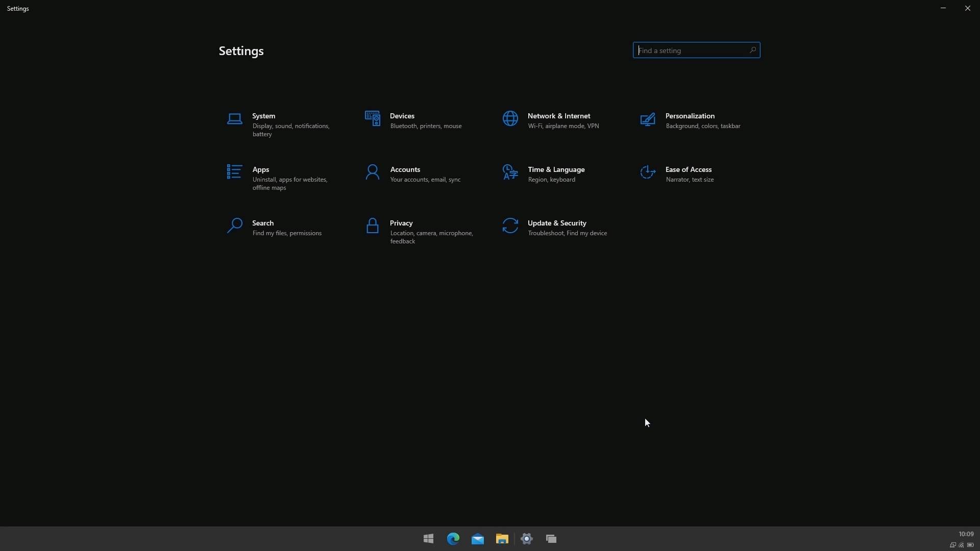Click the Ease of Access icon
The height and width of the screenshot is (551, 980).
pyautogui.click(x=648, y=172)
